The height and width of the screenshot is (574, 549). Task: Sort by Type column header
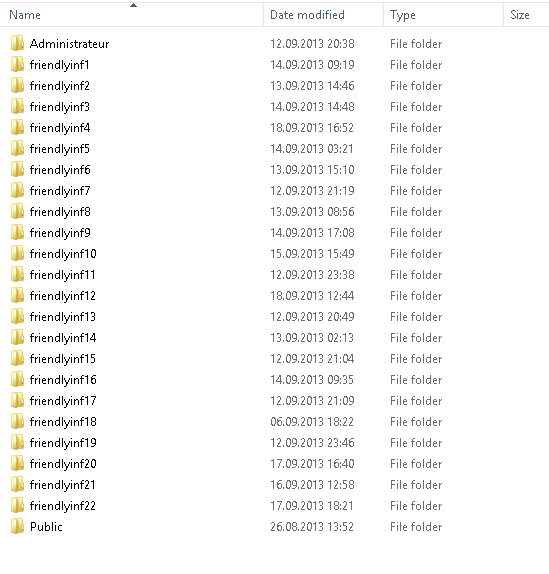tap(444, 15)
